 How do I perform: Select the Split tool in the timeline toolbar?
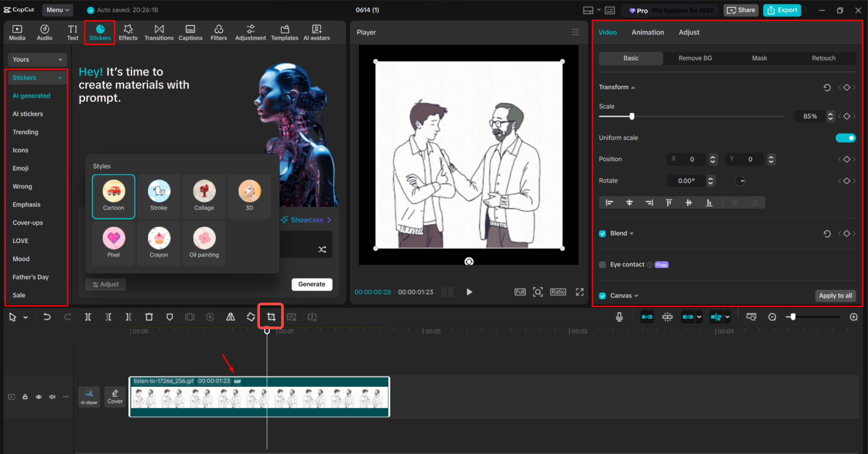click(x=88, y=316)
